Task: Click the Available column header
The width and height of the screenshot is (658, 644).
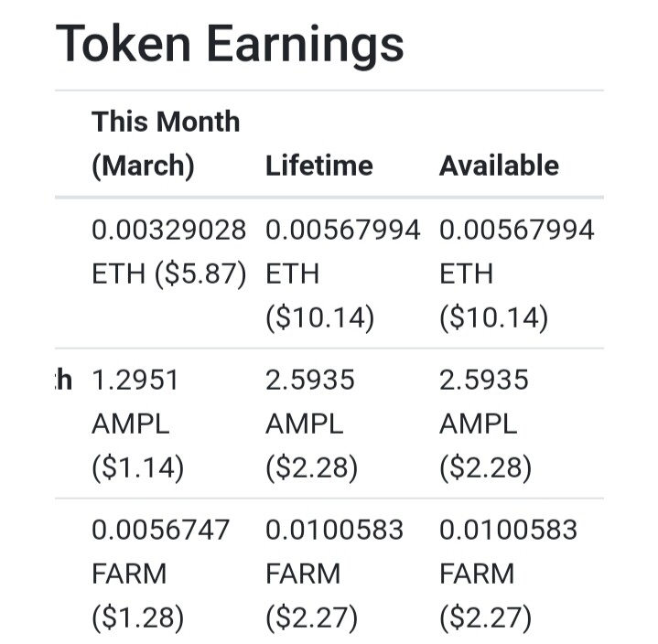Action: tap(499, 166)
